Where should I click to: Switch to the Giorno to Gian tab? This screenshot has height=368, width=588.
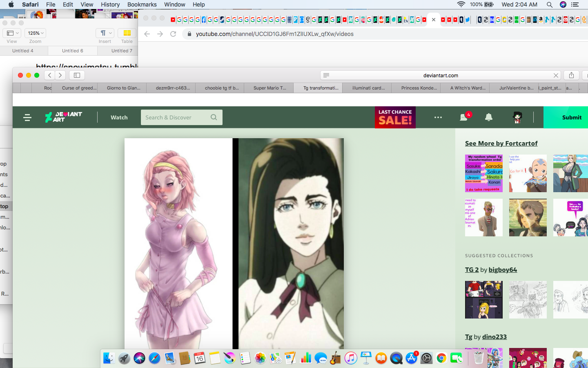click(x=123, y=88)
